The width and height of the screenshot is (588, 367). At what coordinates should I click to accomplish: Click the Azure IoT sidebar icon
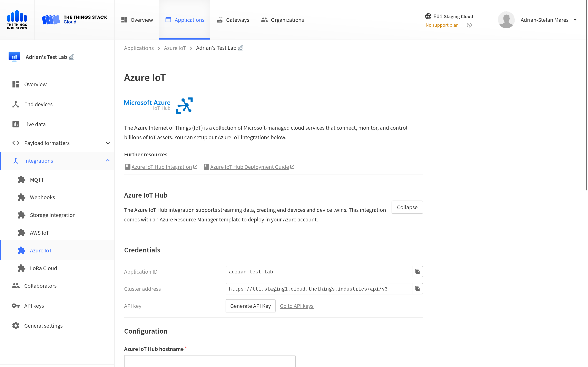tap(21, 250)
